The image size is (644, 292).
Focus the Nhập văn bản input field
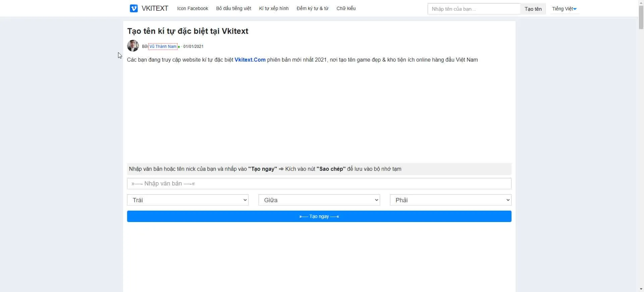point(319,184)
